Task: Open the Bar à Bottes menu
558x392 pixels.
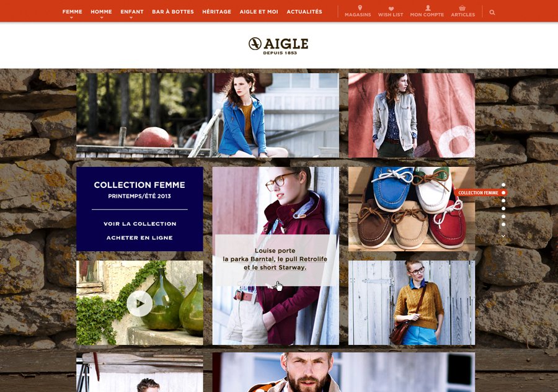Action: tap(173, 12)
